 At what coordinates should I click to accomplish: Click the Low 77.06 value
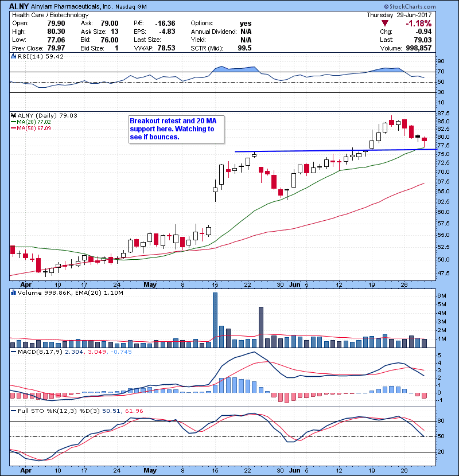[56, 40]
